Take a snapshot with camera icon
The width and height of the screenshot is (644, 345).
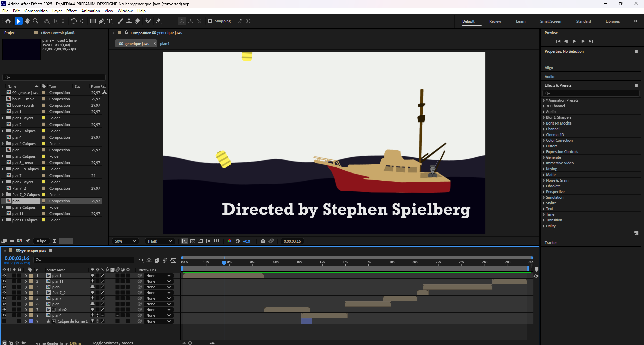point(263,241)
